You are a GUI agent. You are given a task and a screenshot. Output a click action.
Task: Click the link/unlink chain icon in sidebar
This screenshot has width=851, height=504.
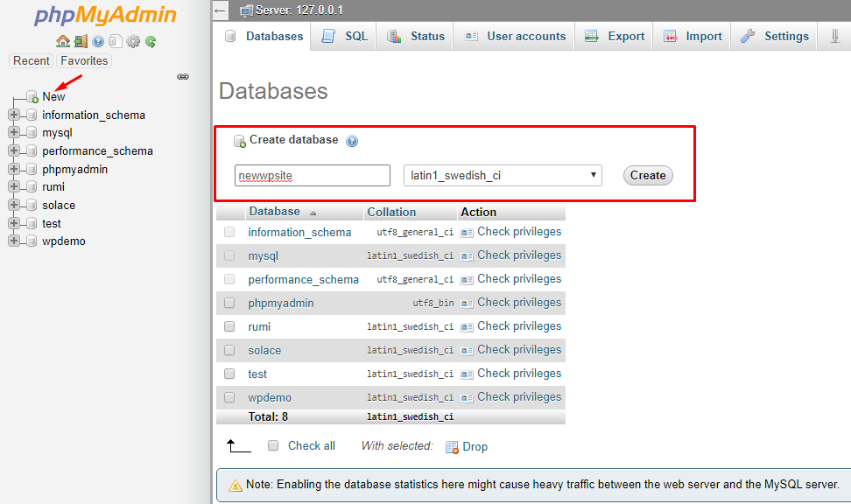pos(183,77)
